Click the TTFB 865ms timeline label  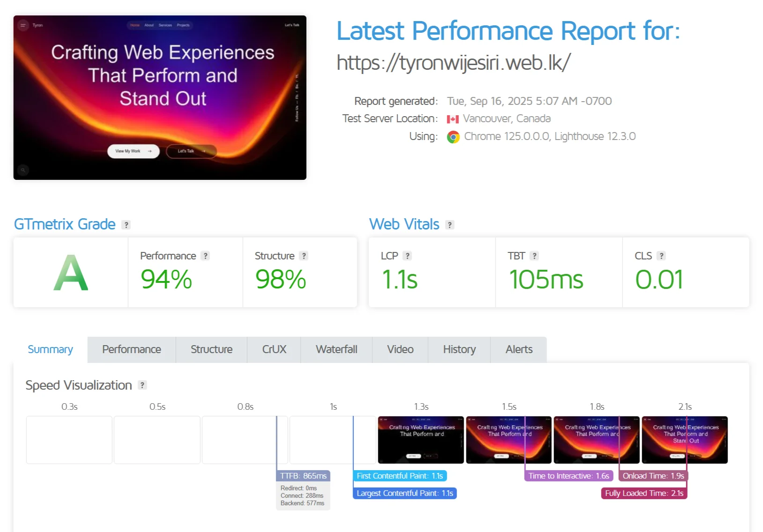coord(303,476)
